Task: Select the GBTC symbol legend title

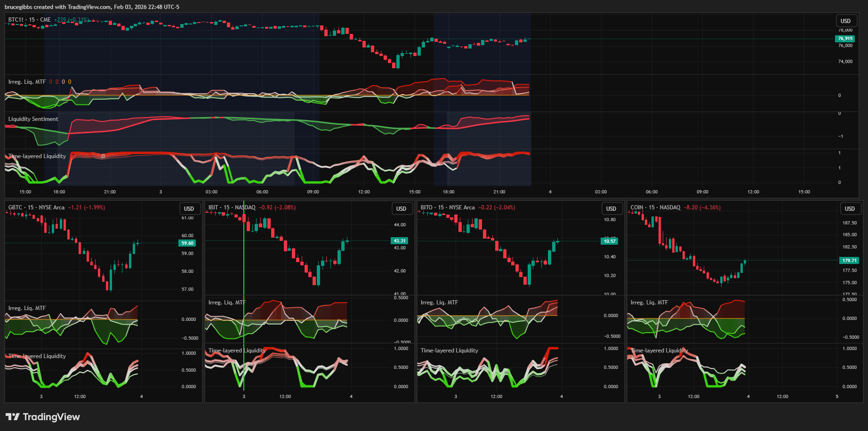Action: click(x=36, y=208)
